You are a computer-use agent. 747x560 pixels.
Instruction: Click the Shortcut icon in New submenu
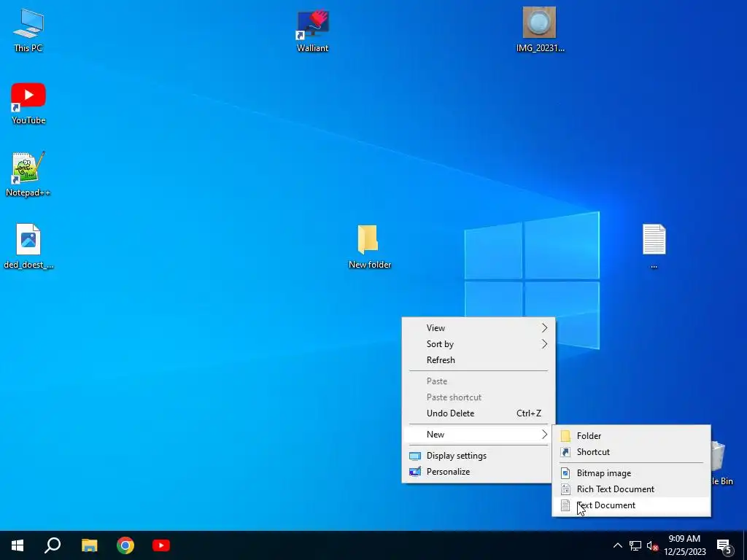coord(565,452)
